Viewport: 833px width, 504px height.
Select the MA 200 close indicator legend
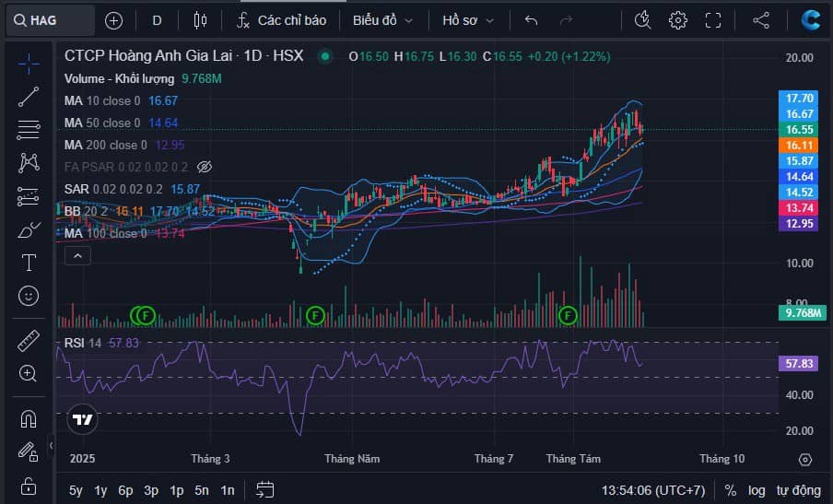click(x=124, y=145)
